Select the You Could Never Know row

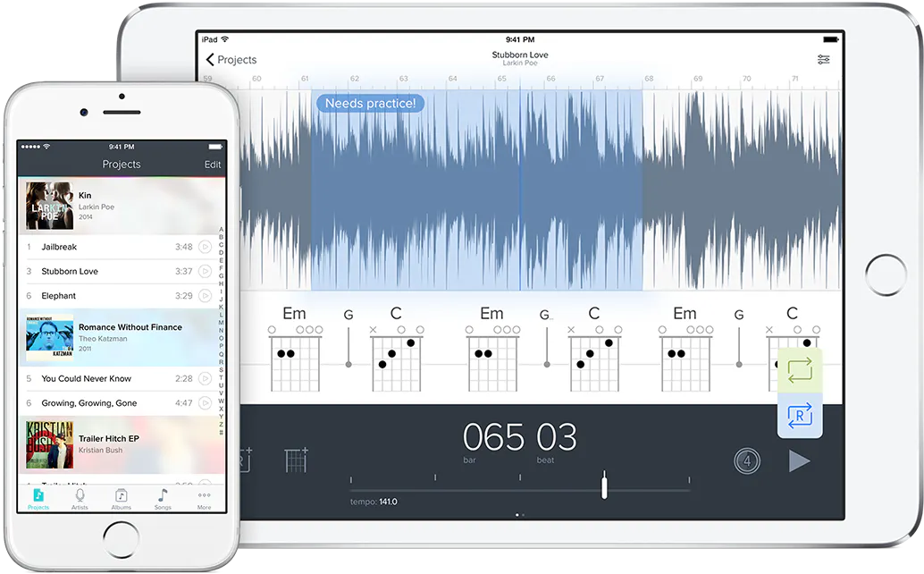tap(118, 378)
